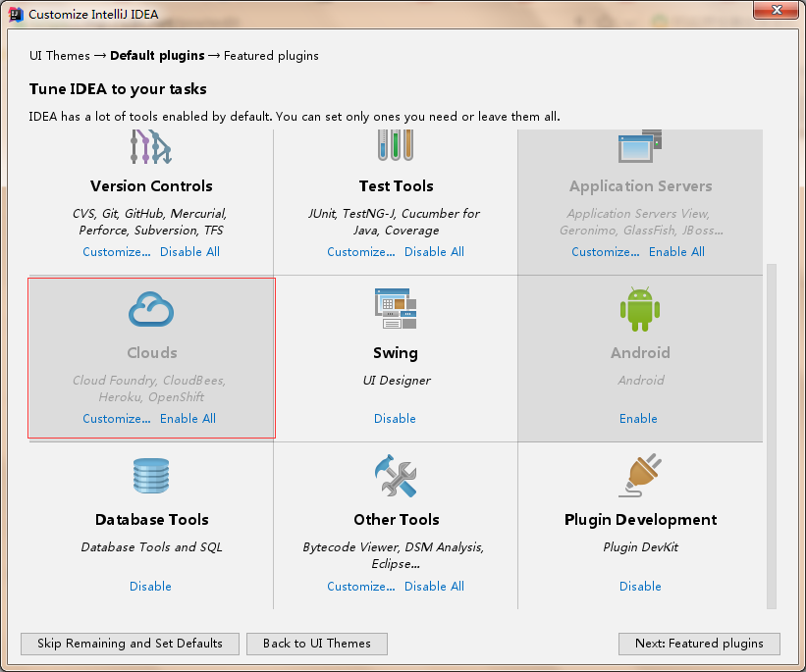Click the Application Servers heading
This screenshot has height=672, width=806.
(640, 186)
